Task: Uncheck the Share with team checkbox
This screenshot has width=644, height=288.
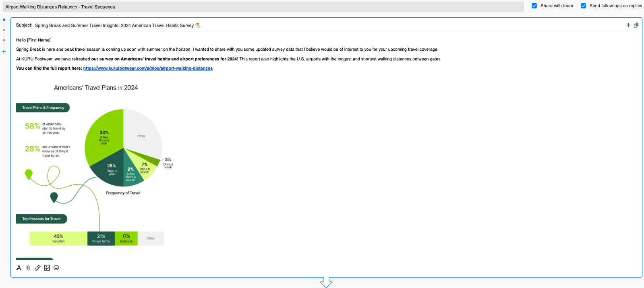Action: (534, 6)
